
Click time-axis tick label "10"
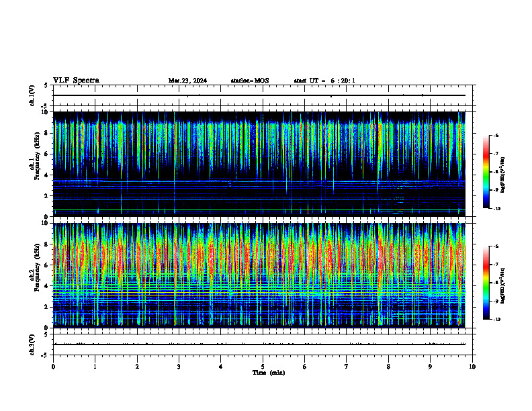point(472,367)
